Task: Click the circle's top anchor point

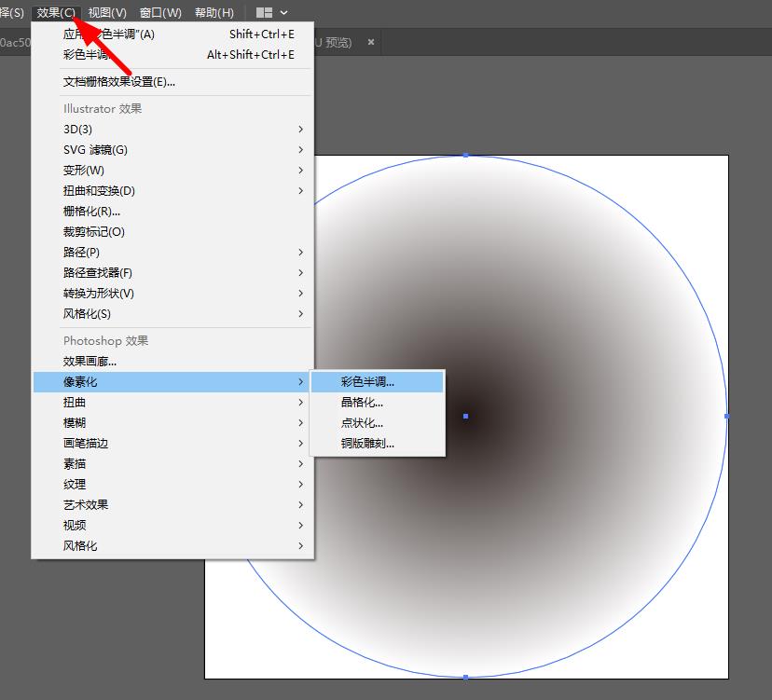Action: point(466,155)
